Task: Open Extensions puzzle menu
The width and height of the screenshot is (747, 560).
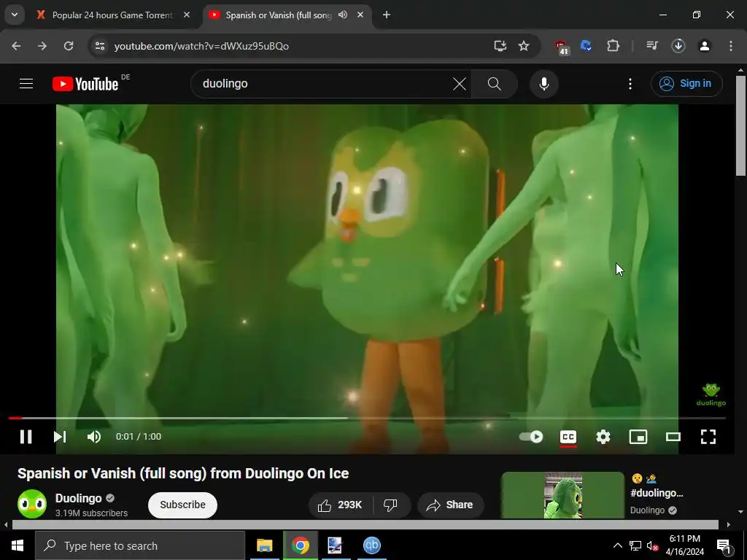Action: click(613, 46)
